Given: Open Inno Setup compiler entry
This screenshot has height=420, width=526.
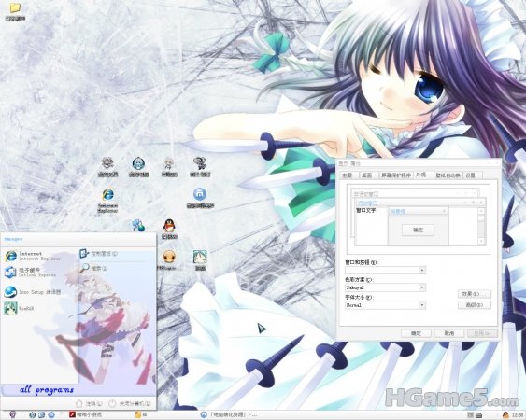Looking at the screenshot, I should pos(33,292).
